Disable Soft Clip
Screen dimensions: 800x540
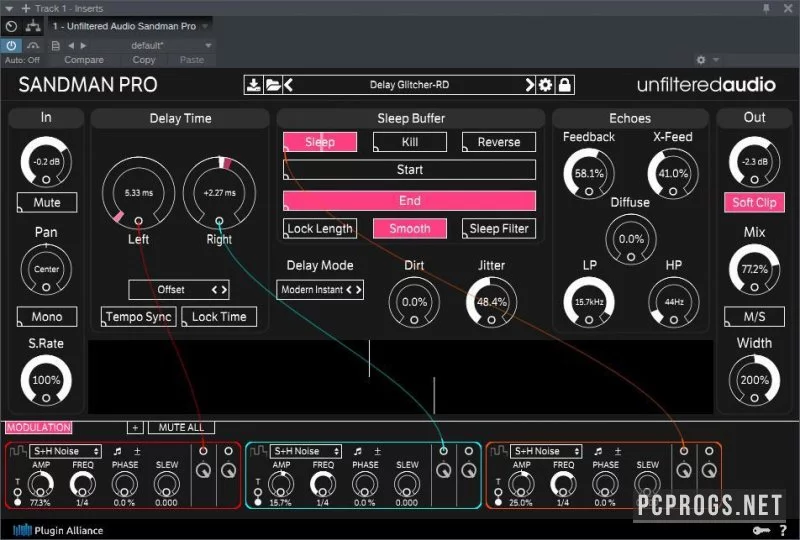[x=754, y=202]
